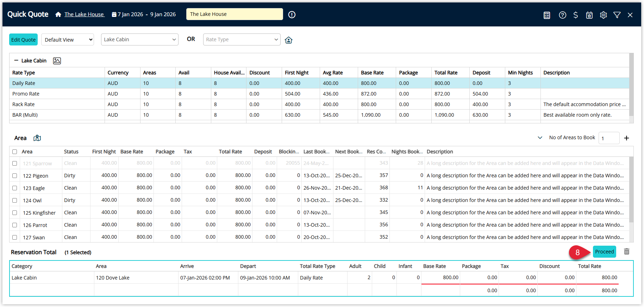Screen dimensions: 644x307
Task: Click The Lake House name input field
Action: [235, 14]
